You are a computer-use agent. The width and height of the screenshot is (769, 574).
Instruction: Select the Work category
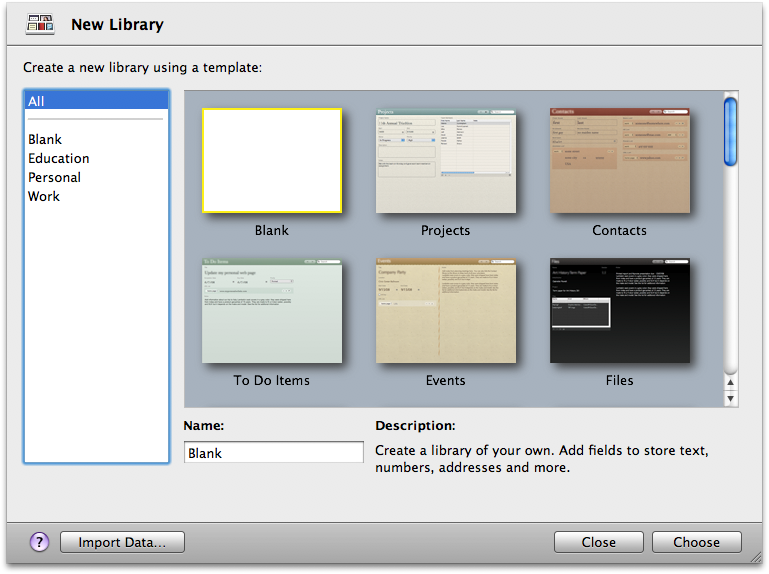44,196
